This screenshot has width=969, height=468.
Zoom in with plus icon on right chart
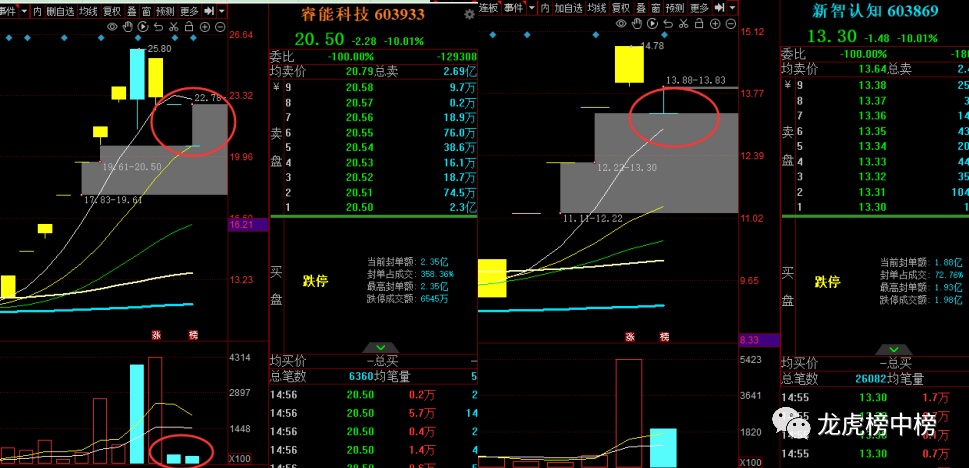pyautogui.click(x=713, y=23)
